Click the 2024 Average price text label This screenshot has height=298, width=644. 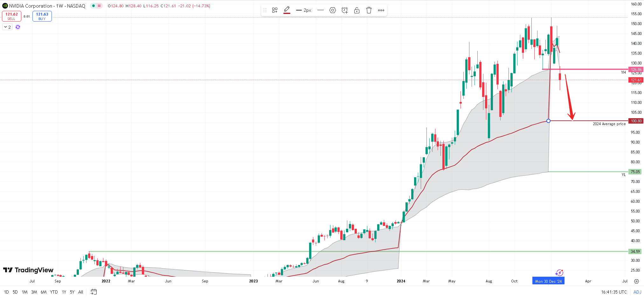[609, 124]
